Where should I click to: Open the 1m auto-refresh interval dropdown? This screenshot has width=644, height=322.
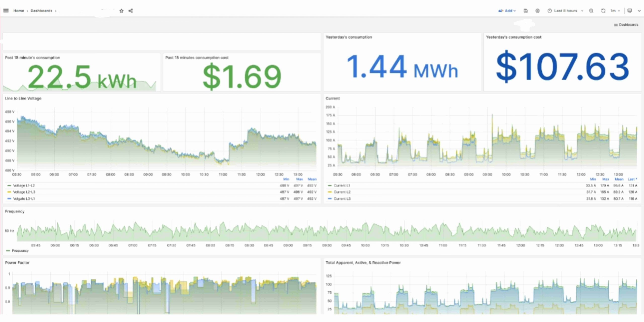(614, 11)
